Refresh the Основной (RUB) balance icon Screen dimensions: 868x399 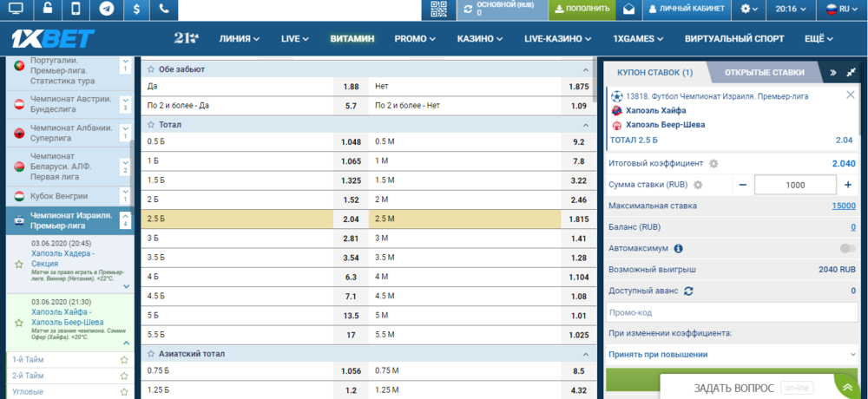[x=469, y=10]
